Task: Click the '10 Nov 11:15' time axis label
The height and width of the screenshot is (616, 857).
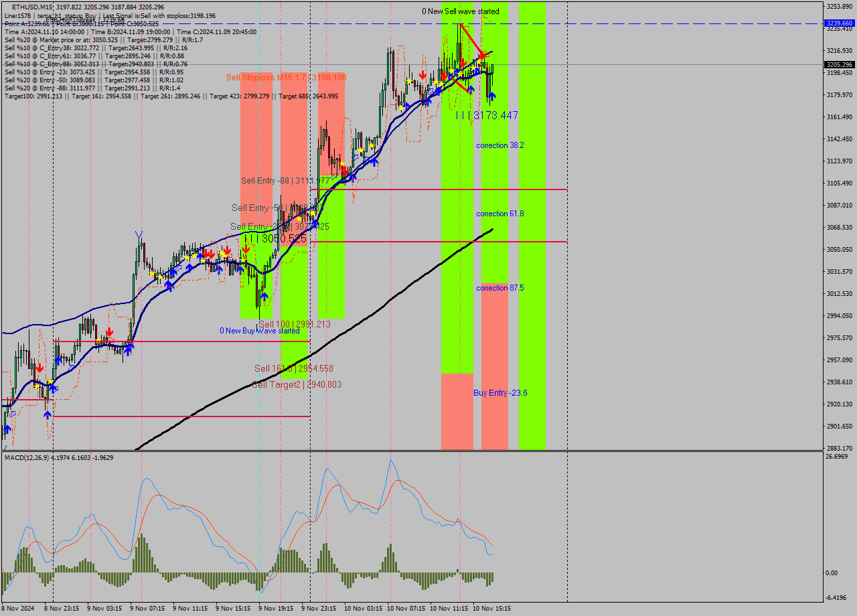Action: coord(449,609)
